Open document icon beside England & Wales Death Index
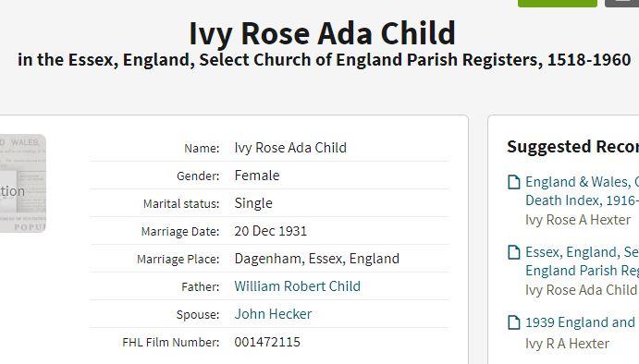Image resolution: width=639 pixels, height=364 pixels. [514, 182]
